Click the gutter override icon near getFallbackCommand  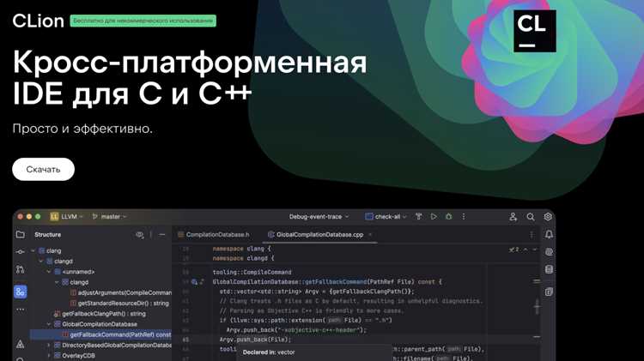pos(194,282)
